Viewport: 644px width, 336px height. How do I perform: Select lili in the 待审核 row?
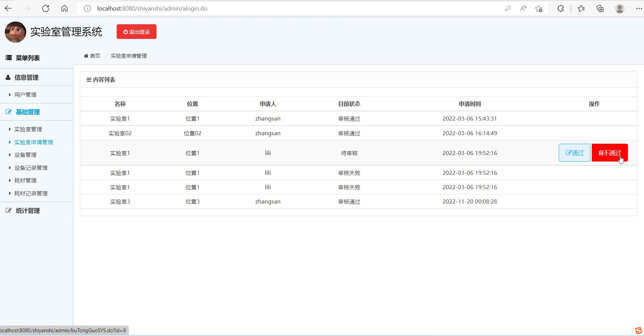[268, 153]
